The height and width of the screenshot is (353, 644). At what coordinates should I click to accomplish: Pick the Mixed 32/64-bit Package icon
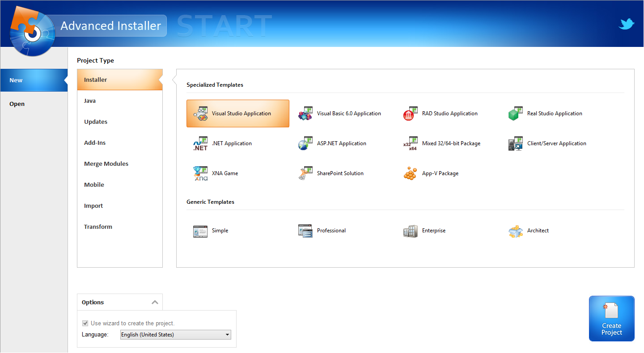(x=411, y=144)
